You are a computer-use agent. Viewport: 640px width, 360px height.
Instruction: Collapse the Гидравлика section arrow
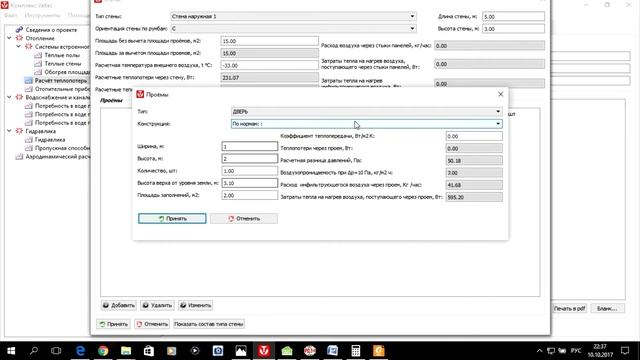coord(9,131)
